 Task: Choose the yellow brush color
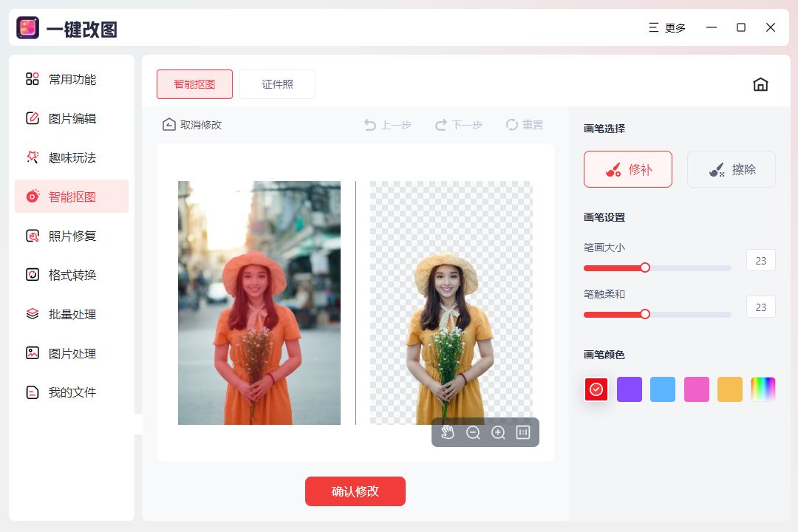click(x=730, y=389)
